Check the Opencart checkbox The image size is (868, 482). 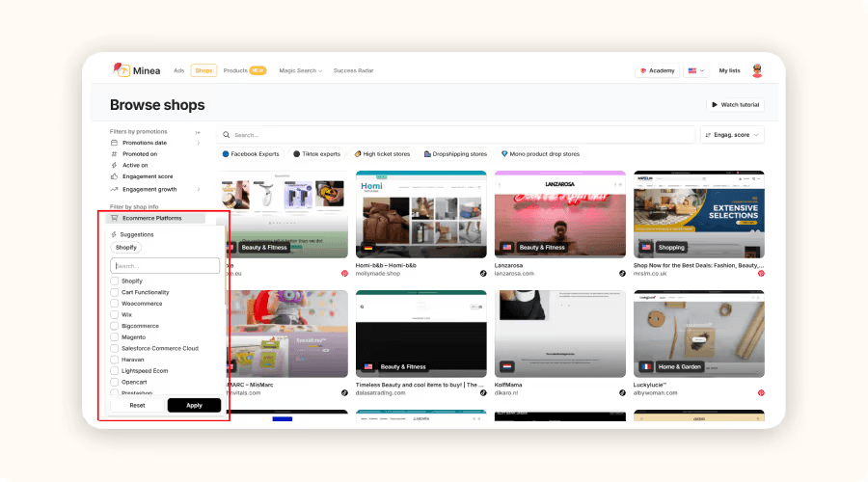pyautogui.click(x=115, y=382)
